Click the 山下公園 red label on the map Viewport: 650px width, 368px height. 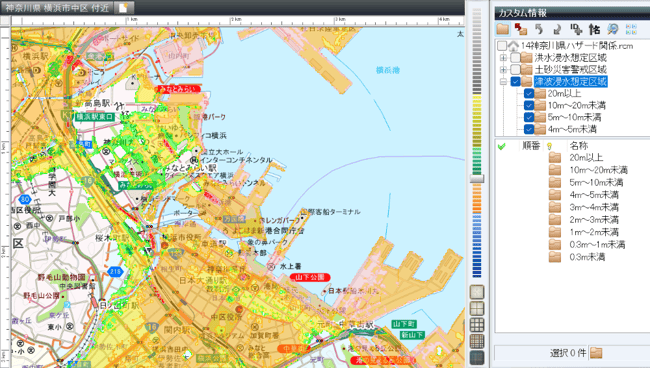310,277
